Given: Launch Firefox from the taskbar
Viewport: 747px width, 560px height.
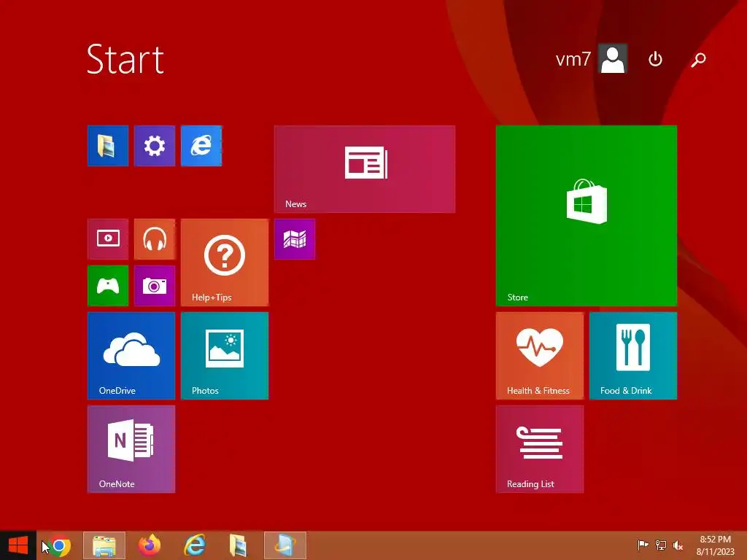Looking at the screenshot, I should point(150,545).
